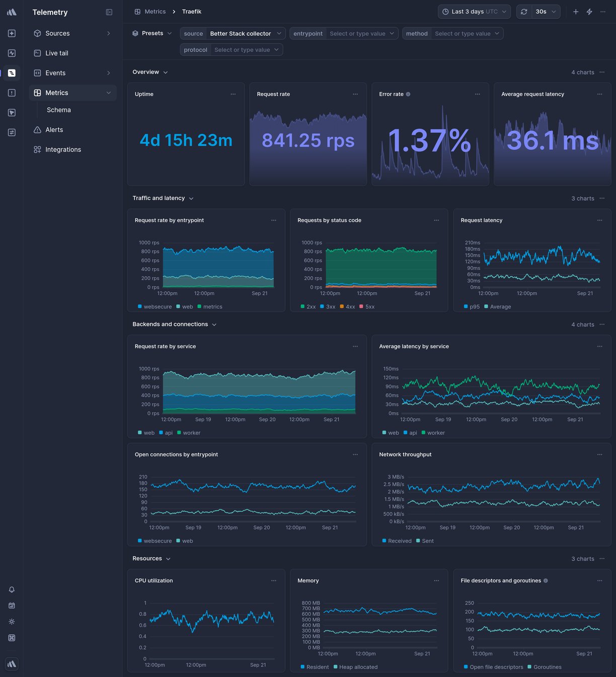Click the 4d 15h 23m uptime value
Screen dimensions: 616x677
click(x=186, y=140)
